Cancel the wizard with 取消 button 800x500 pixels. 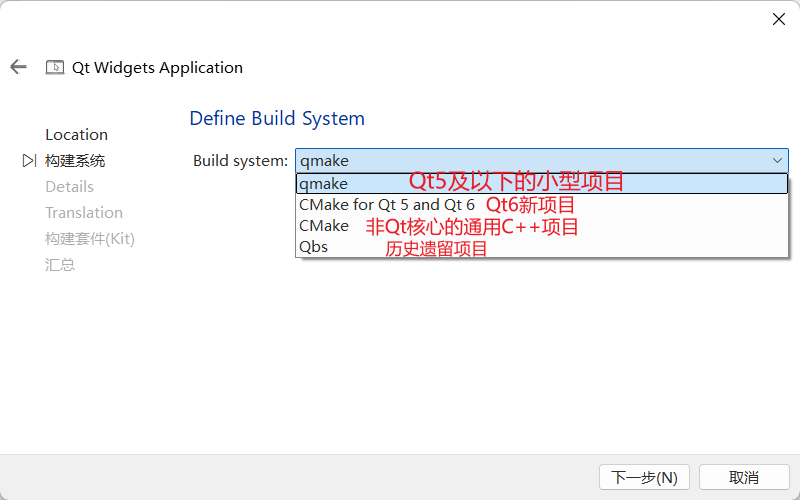[x=744, y=478]
